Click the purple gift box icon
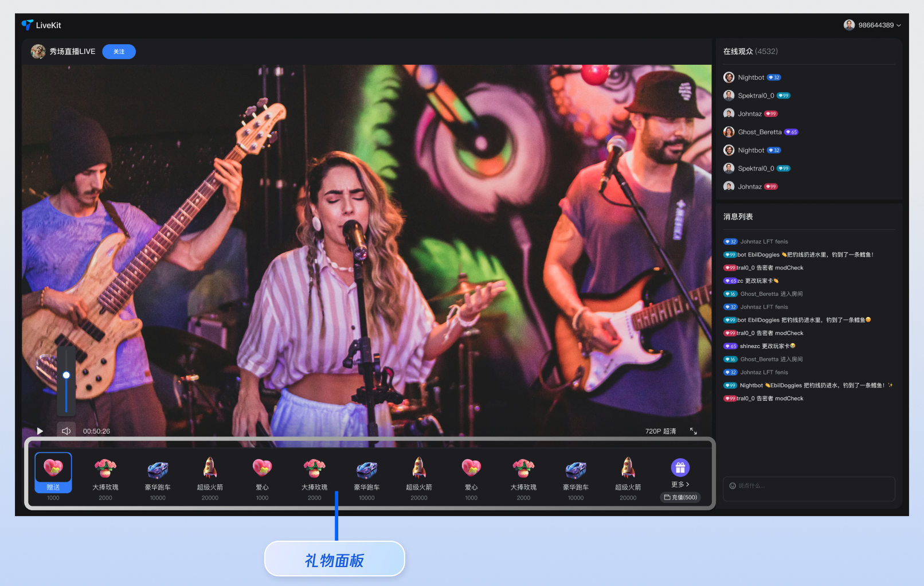 pyautogui.click(x=680, y=468)
